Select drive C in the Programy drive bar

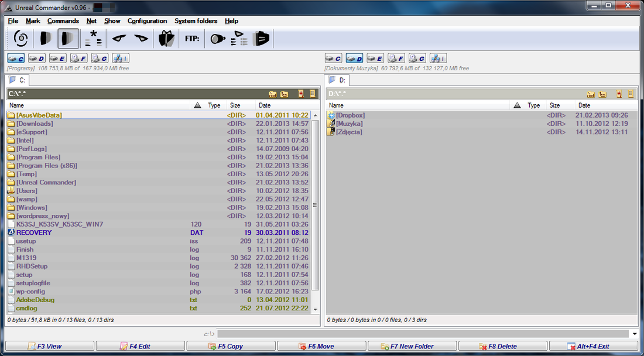pos(16,59)
